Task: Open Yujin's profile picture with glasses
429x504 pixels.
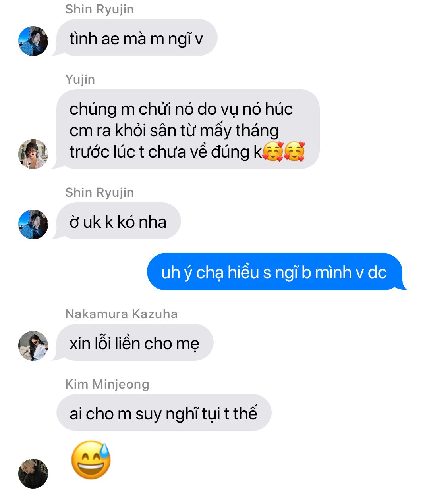Action: [x=33, y=154]
